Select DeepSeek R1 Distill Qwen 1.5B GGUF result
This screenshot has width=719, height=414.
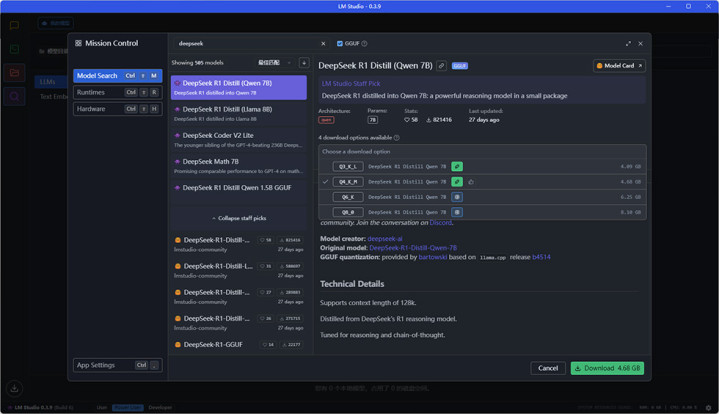point(239,192)
